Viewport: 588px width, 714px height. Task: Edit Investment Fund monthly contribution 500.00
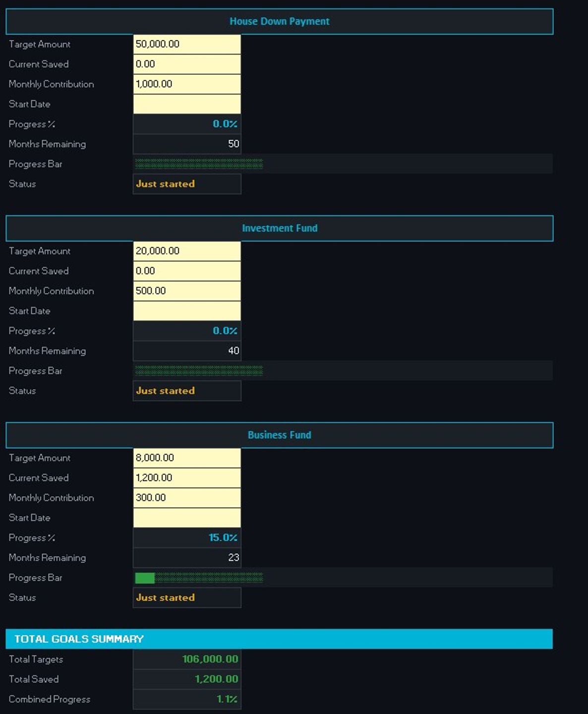pyautogui.click(x=187, y=291)
